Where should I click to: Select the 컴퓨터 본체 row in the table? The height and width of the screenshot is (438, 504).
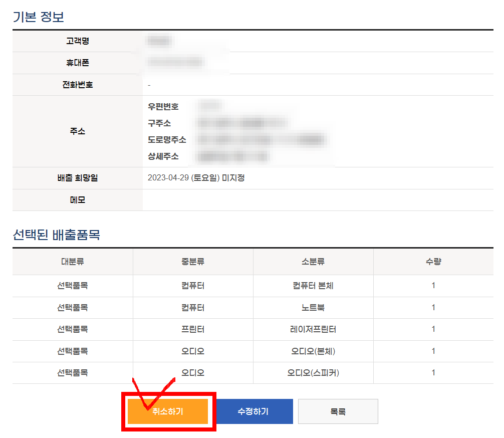(x=250, y=285)
